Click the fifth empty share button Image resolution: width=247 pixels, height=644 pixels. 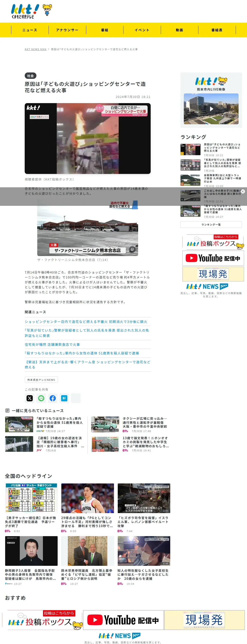coord(76,398)
